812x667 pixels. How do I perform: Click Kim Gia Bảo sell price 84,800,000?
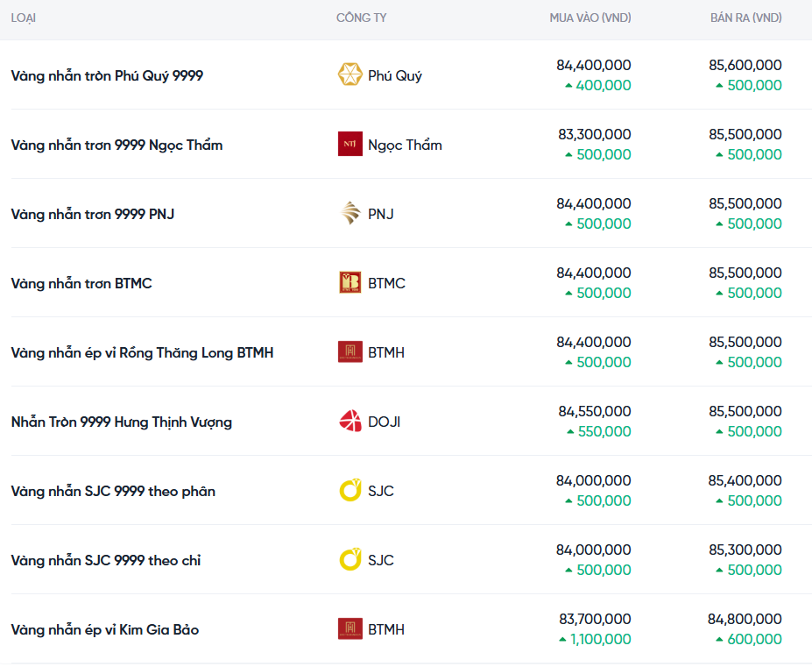[x=745, y=619]
